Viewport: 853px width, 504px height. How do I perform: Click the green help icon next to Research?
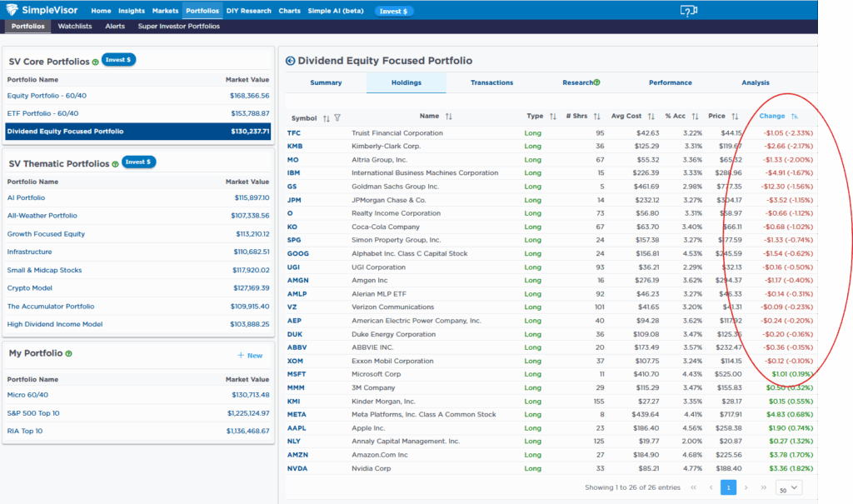(x=597, y=82)
